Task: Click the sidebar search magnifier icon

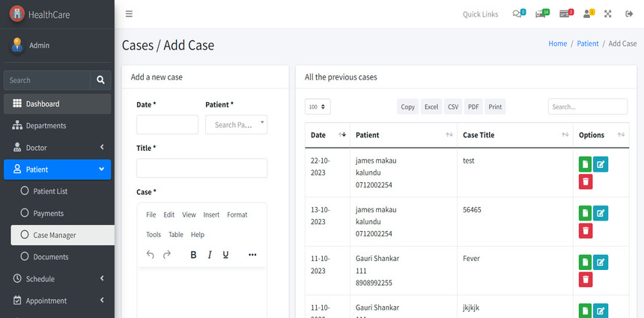Action: pos(101,80)
